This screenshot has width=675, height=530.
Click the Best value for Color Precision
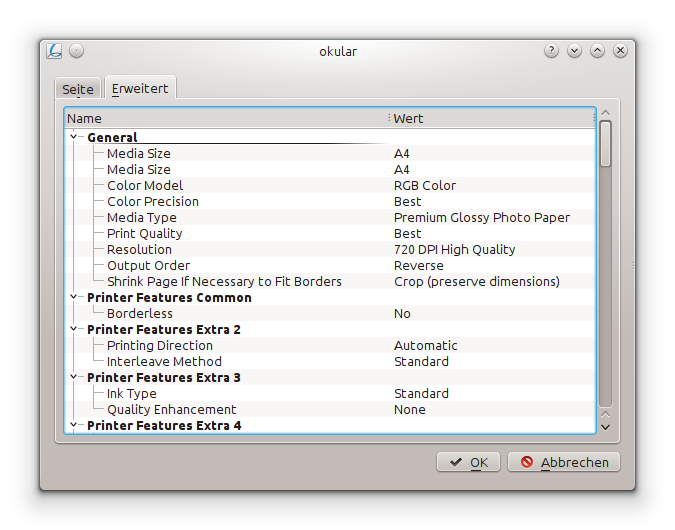point(407,201)
